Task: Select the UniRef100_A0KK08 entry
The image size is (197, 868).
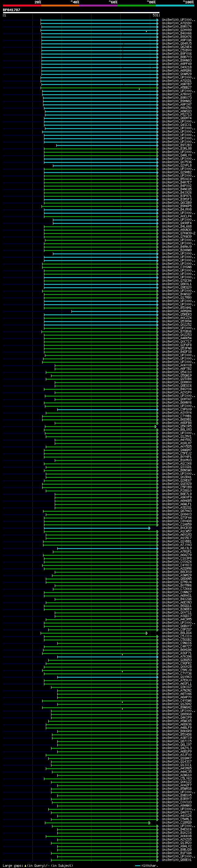Action: (x=177, y=836)
